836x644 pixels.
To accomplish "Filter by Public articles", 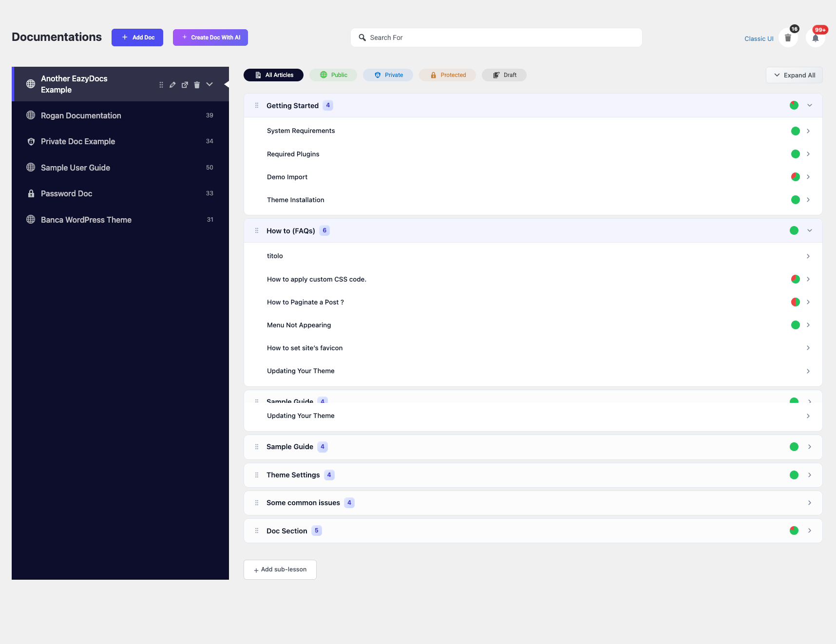I will point(333,75).
